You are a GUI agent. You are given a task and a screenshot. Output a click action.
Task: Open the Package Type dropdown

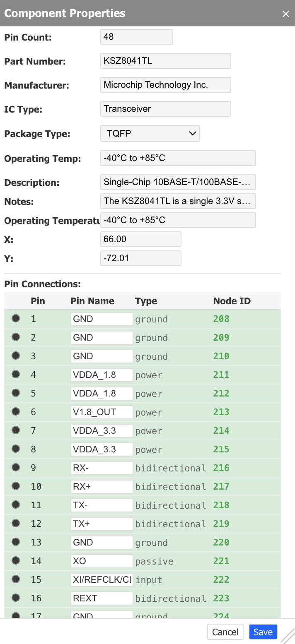(150, 133)
